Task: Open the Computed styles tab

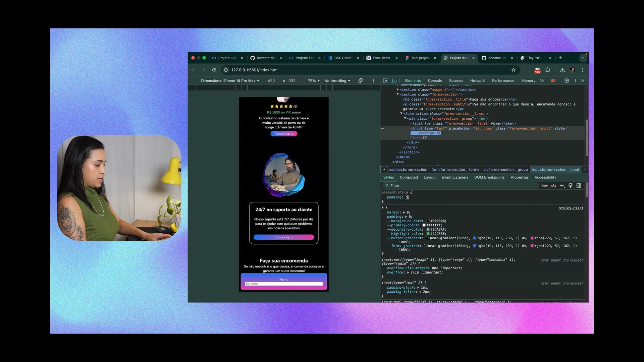Action: (409, 178)
